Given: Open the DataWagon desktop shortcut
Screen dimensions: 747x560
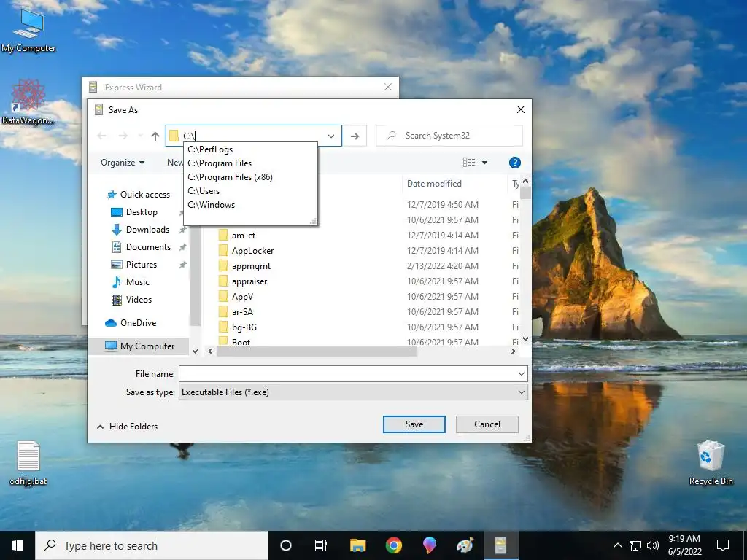Looking at the screenshot, I should pos(28,102).
